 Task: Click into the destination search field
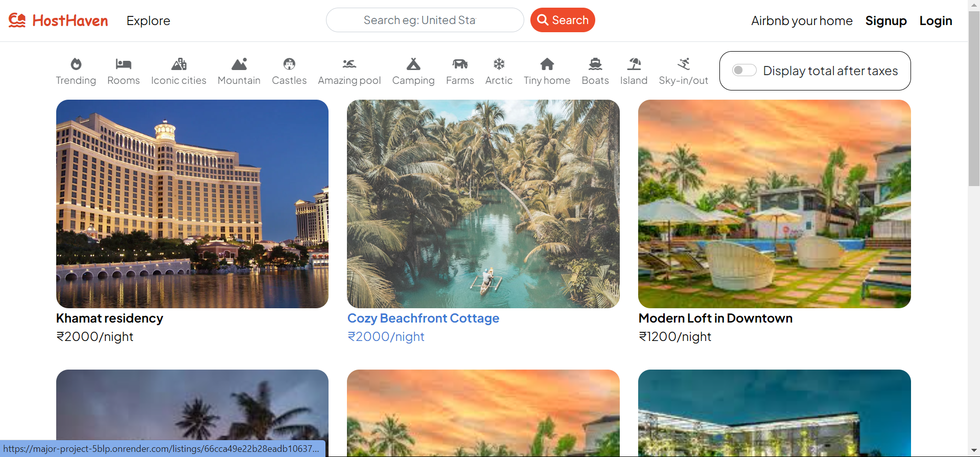coord(424,20)
